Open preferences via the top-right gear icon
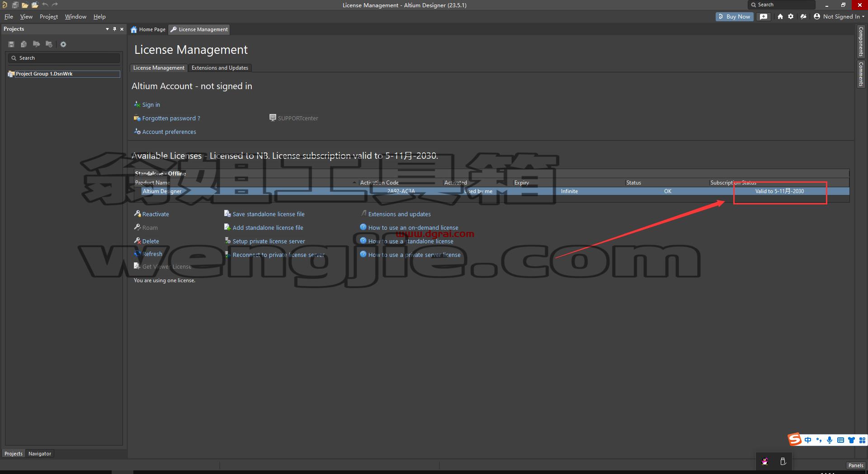The width and height of the screenshot is (868, 474). (791, 16)
